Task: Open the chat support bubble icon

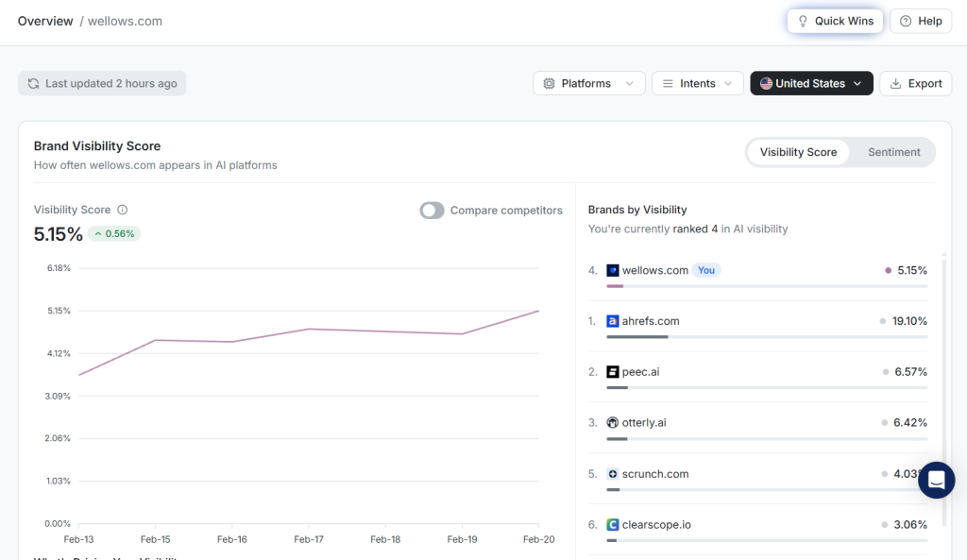Action: click(x=936, y=480)
